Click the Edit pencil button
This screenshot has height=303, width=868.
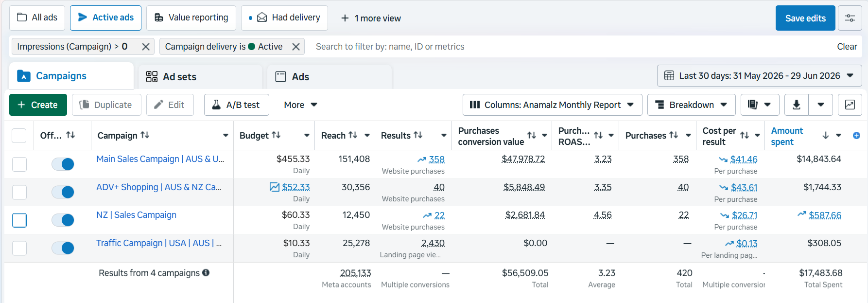(x=170, y=105)
